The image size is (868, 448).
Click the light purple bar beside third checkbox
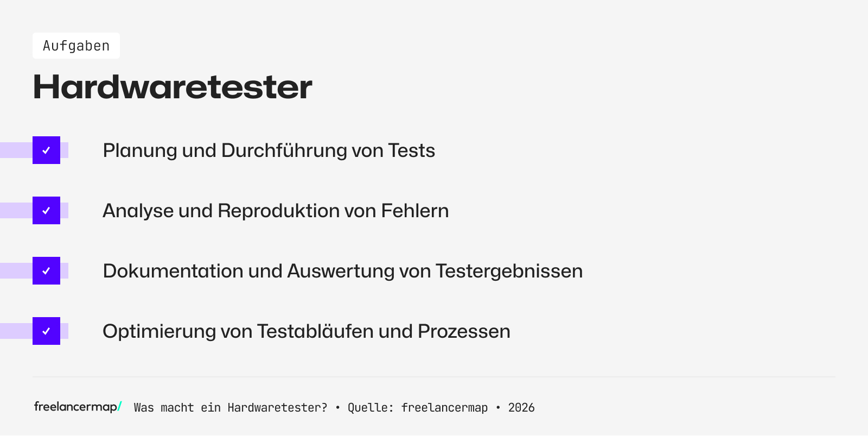tap(16, 271)
